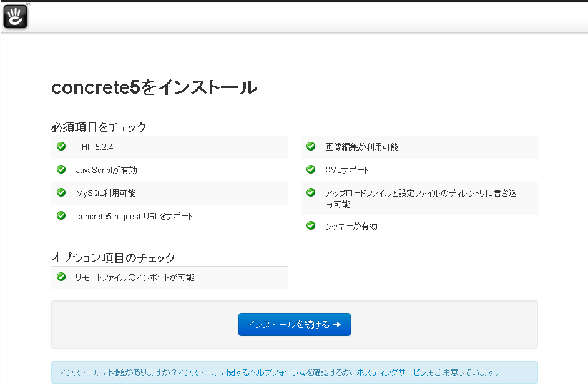Screen dimensions: 588x386
Task: Select the PHP 5.2.4 requirement text
Action: [95, 147]
